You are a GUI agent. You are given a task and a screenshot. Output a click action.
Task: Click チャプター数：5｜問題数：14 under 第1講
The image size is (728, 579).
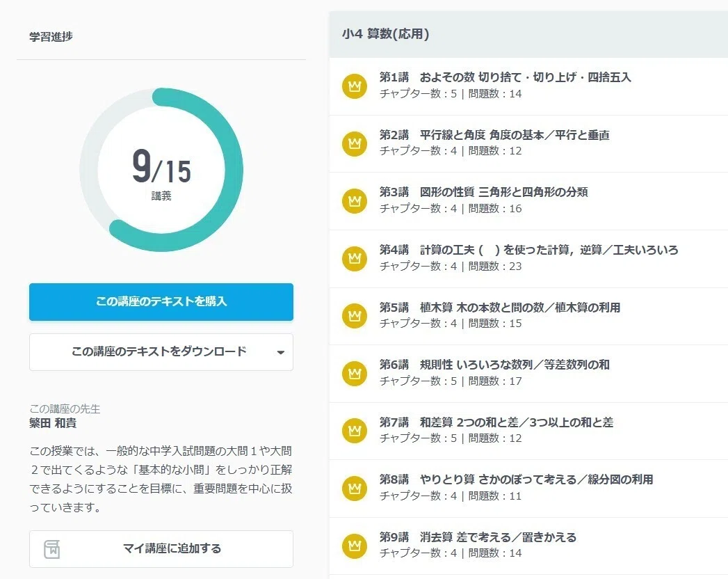pyautogui.click(x=451, y=94)
